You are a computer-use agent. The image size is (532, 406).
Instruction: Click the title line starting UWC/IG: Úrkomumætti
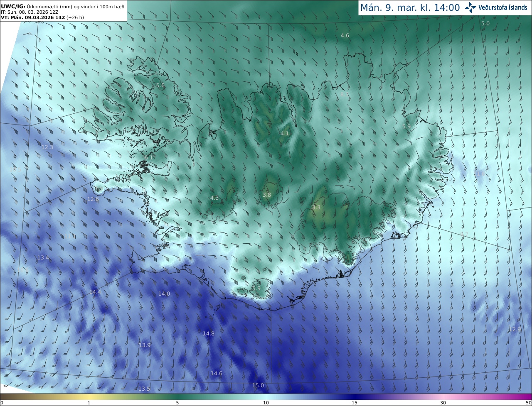click(63, 6)
